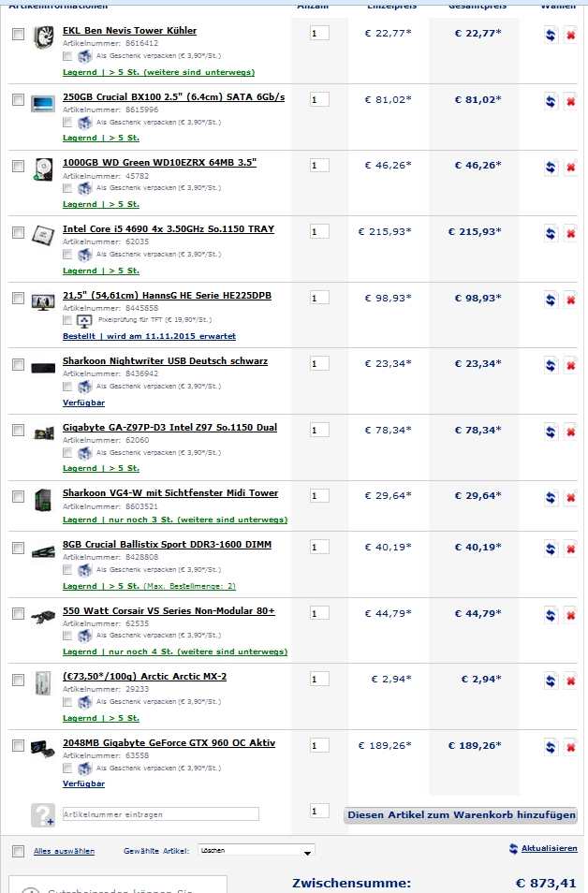This screenshot has width=588, height=893.
Task: Edit quantity field for Intel Core i5
Action: pos(319,232)
